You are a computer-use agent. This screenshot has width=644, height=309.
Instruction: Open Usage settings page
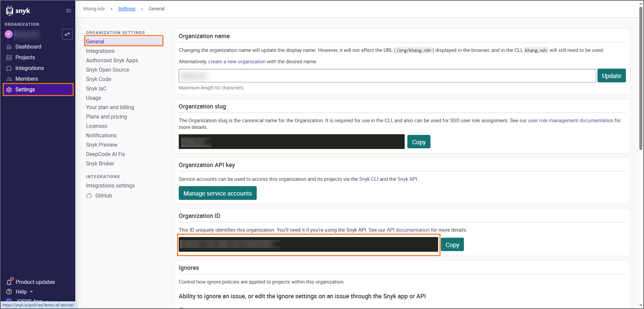pyautogui.click(x=93, y=98)
